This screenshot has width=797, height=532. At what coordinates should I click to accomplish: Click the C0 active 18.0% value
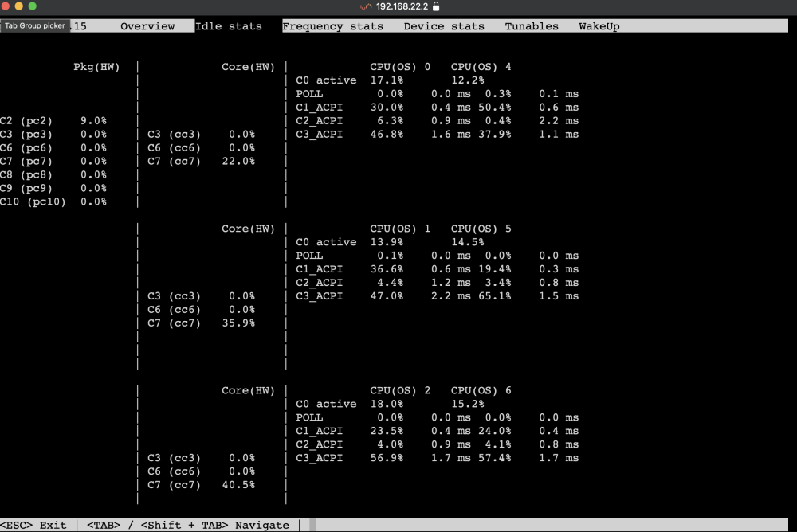pyautogui.click(x=387, y=404)
